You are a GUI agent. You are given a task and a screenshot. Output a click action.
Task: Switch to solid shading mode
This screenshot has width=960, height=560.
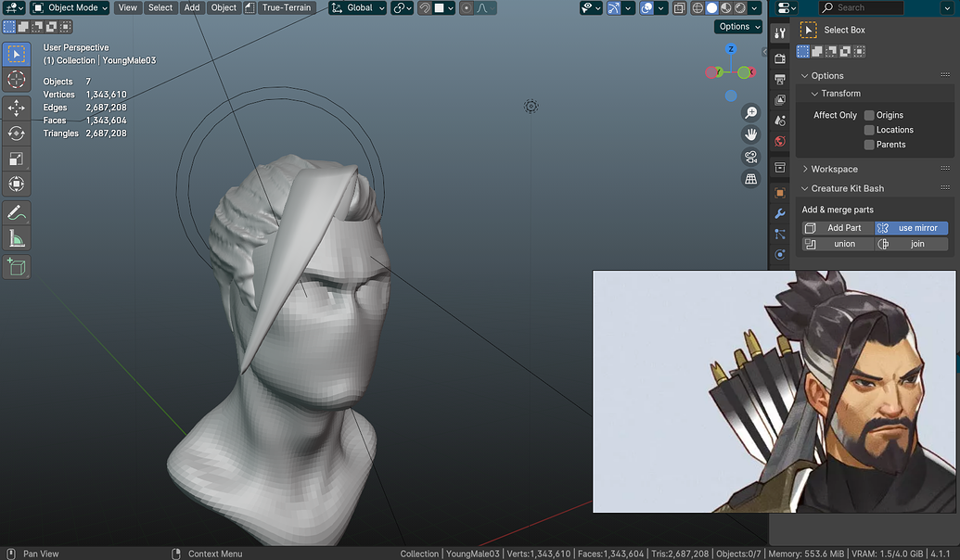coord(711,8)
